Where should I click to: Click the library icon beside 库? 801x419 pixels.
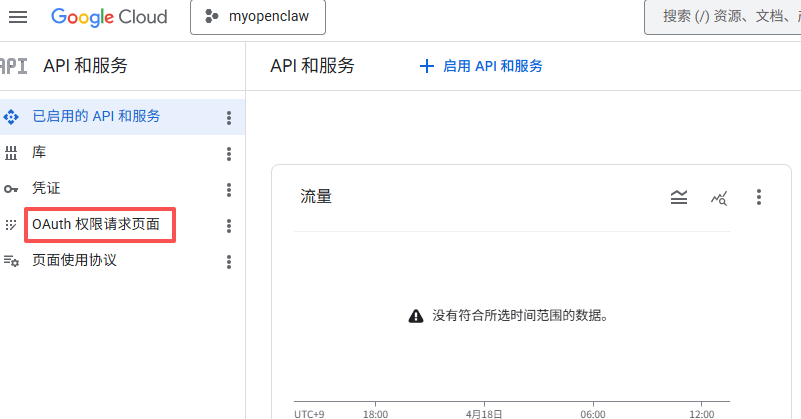(x=11, y=153)
